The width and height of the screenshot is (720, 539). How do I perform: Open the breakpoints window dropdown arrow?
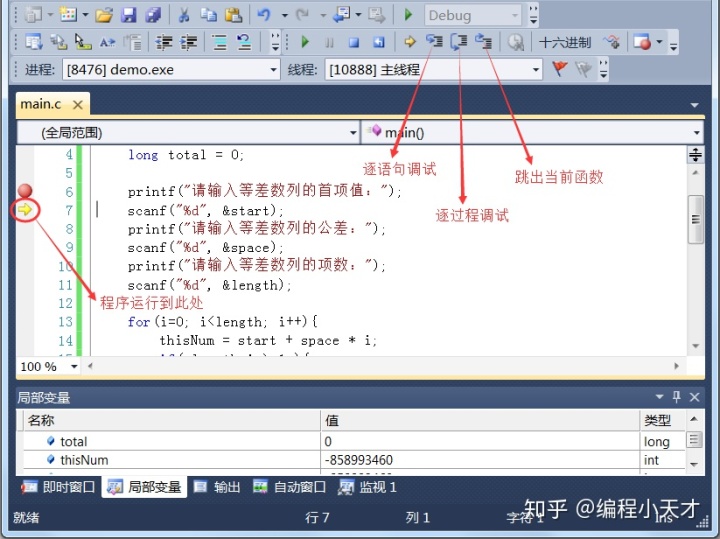point(660,42)
